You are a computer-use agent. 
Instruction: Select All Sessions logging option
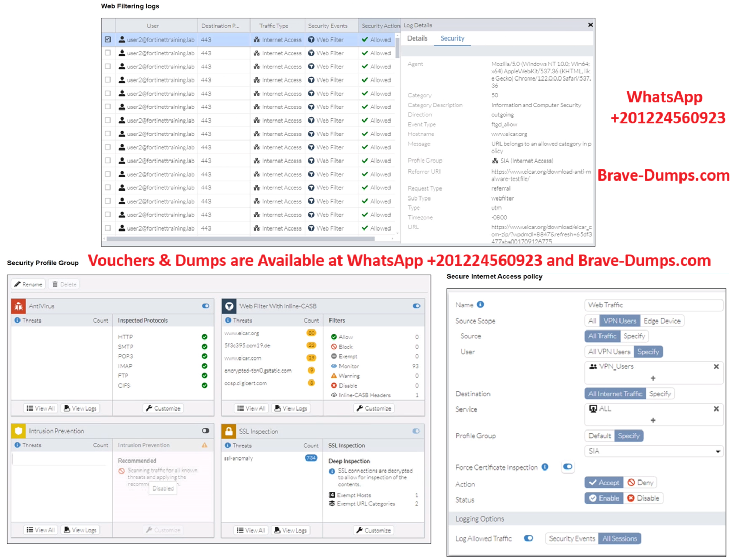click(x=619, y=538)
